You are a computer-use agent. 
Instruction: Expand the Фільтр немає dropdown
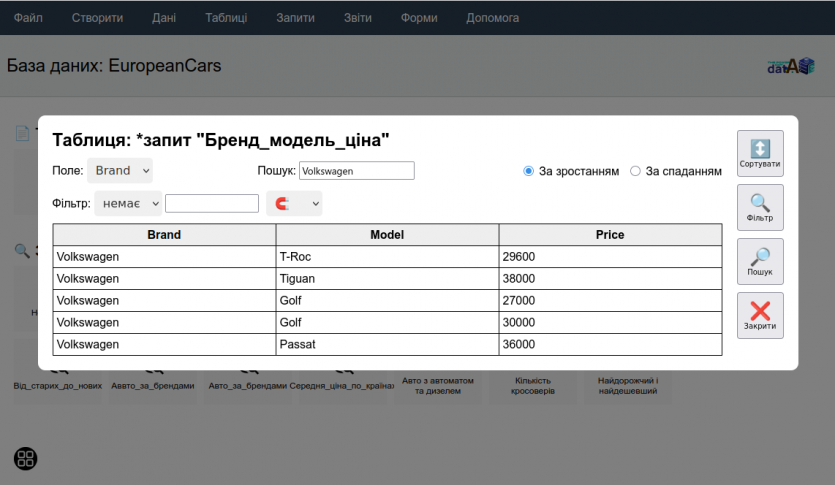(128, 203)
